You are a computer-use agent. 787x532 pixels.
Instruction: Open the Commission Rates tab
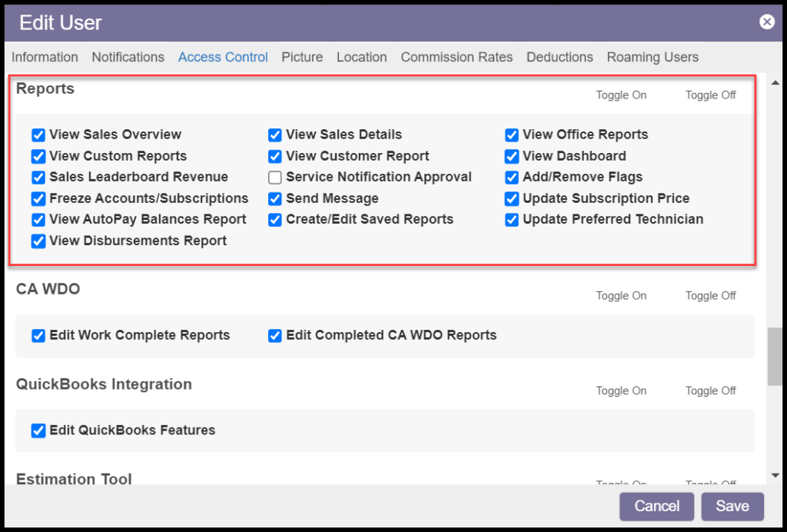coord(457,57)
